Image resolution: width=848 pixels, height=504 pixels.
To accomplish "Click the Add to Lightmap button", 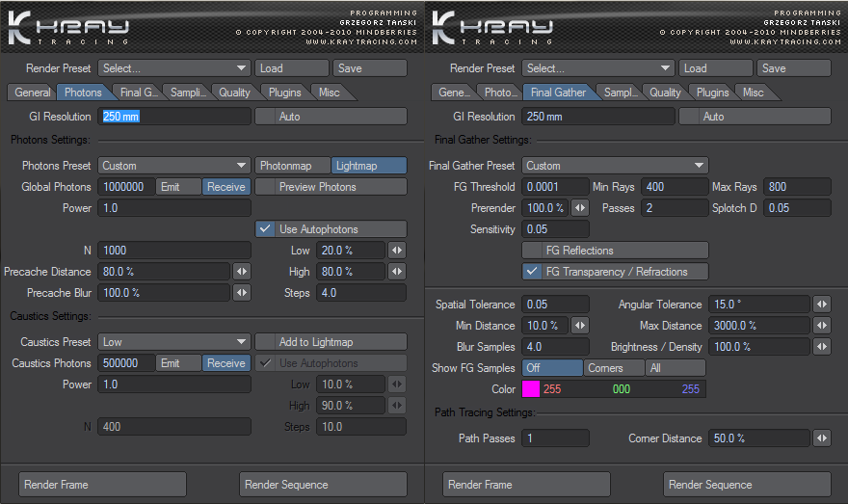I will pos(330,342).
